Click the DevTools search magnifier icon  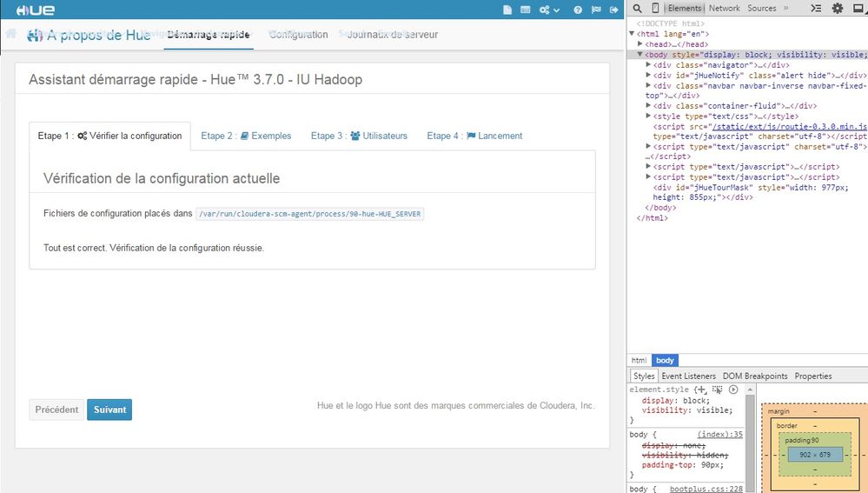coord(637,9)
